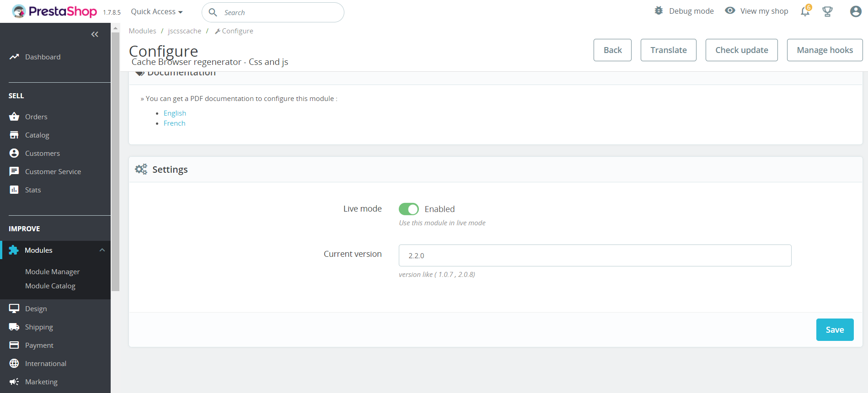868x393 pixels.
Task: Click the Customers person icon
Action: pyautogui.click(x=14, y=153)
